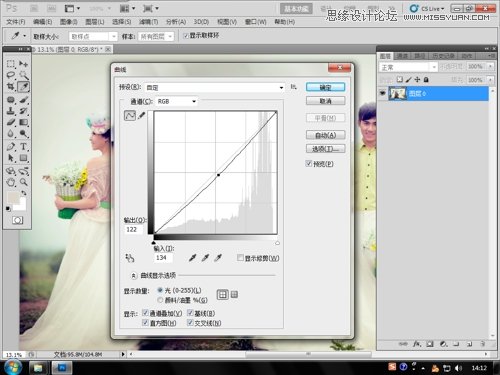Open the layer Fill arrow

pyautogui.click(x=490, y=80)
